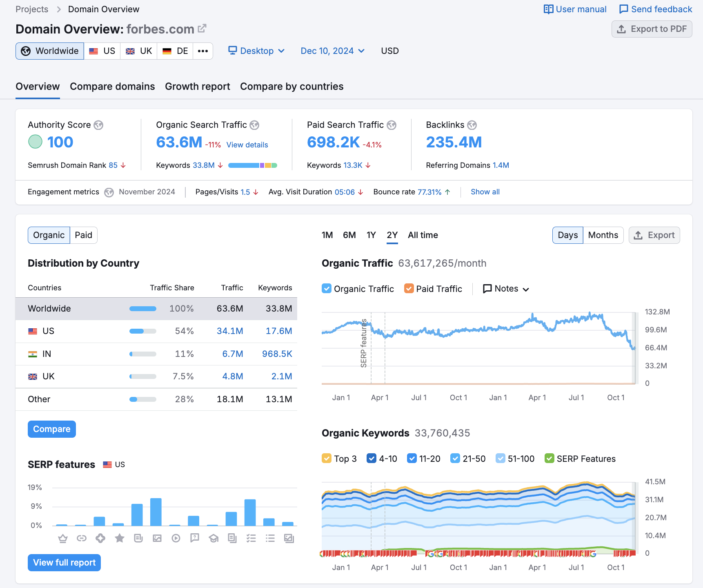Click the green Authority Score circle
This screenshot has width=703, height=588.
[x=35, y=142]
